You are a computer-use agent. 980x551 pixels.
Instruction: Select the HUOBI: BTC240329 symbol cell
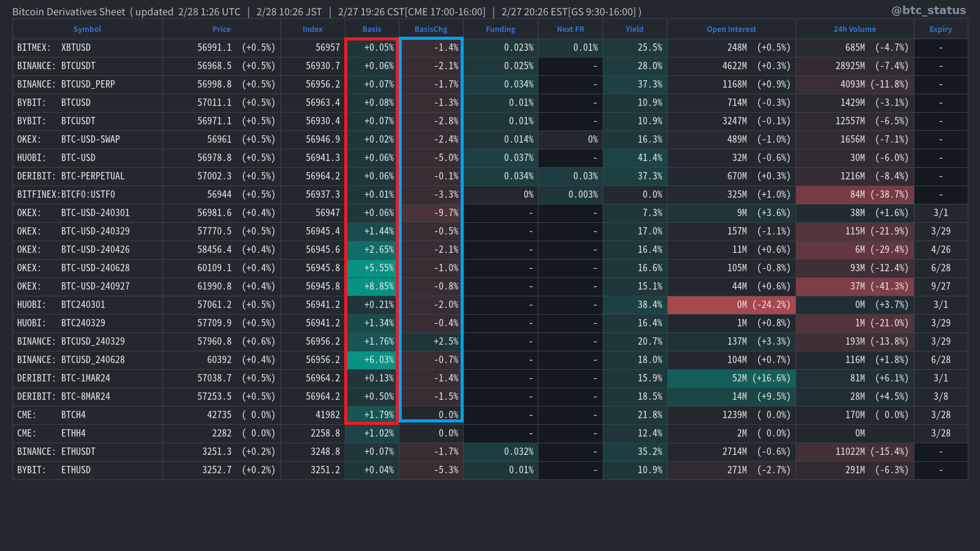tap(88, 323)
